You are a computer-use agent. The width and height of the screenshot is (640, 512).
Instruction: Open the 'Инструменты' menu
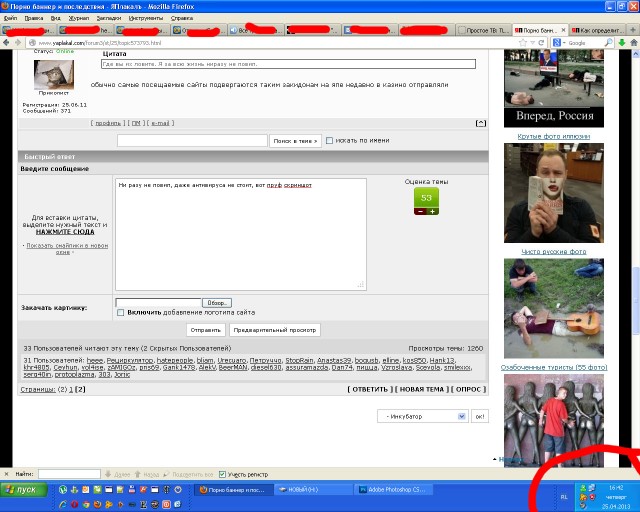pos(146,18)
